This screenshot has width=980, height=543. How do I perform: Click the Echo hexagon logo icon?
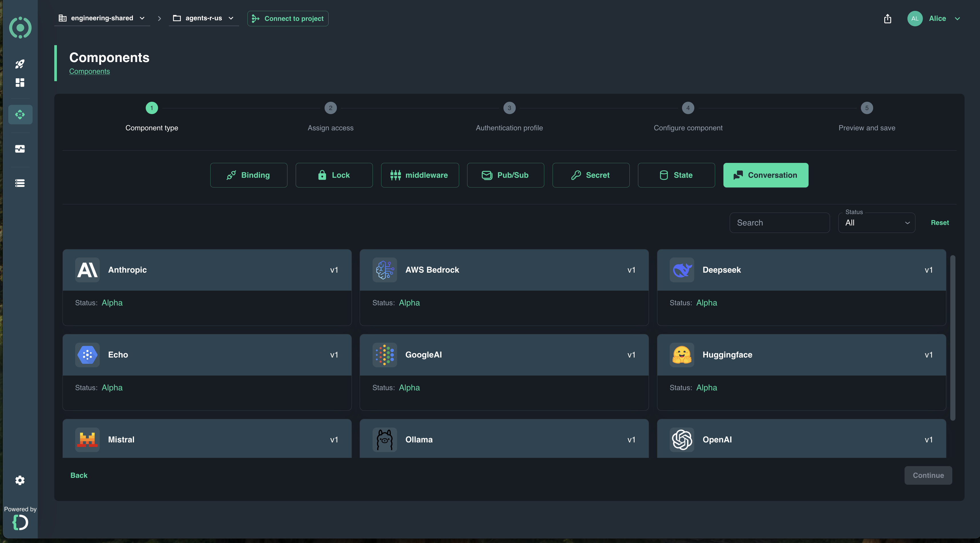[x=87, y=355]
